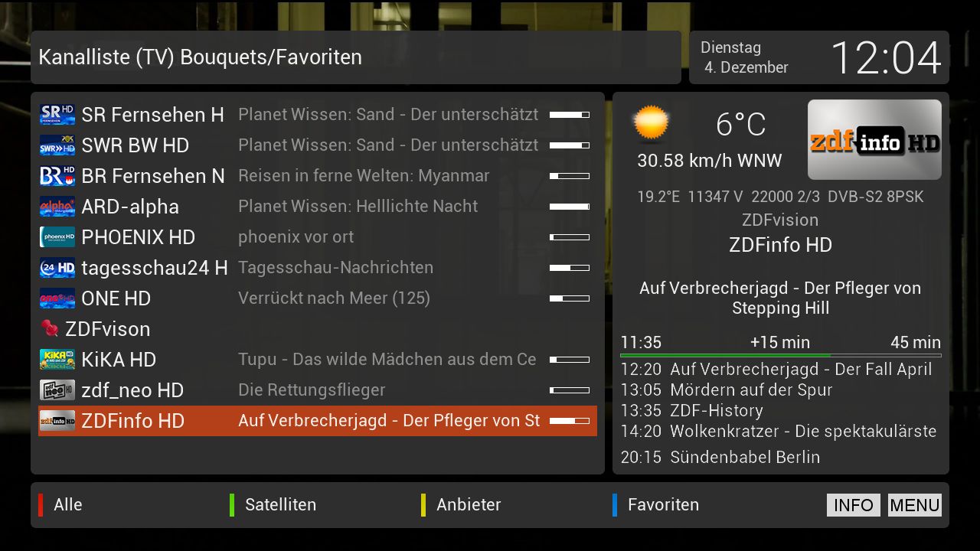Click the SWR BW HD channel logo
The height and width of the screenshot is (551, 980).
tap(57, 145)
